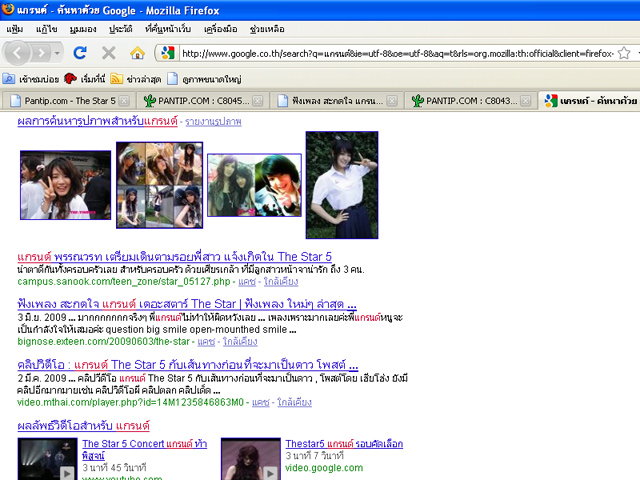Bookmark this page with the star icon
Image resolution: width=640 pixels, height=480 pixels.
click(x=624, y=53)
